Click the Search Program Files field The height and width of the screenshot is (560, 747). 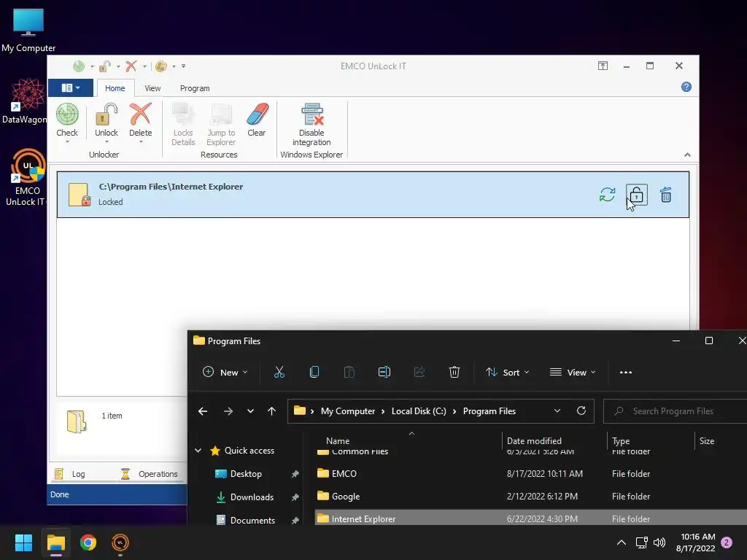click(676, 411)
